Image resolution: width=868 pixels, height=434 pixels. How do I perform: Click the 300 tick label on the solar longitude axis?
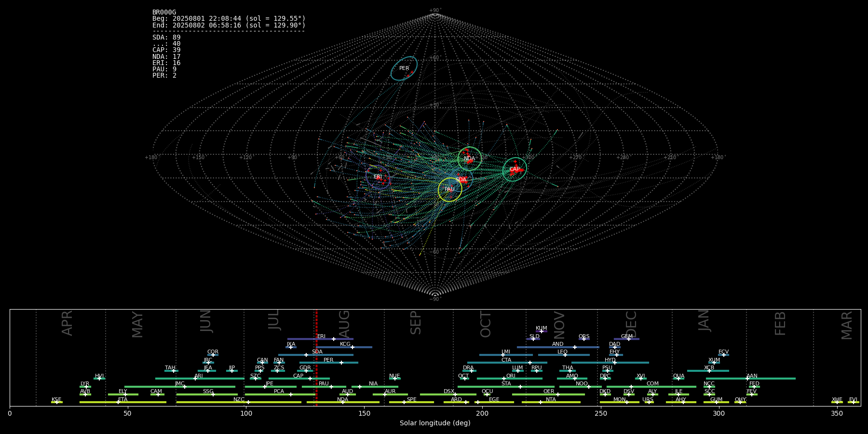[719, 413]
